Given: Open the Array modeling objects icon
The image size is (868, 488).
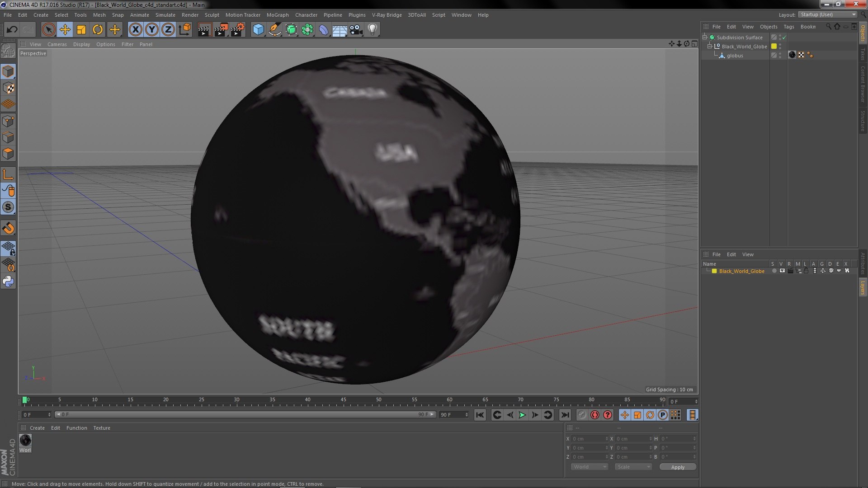Looking at the screenshot, I should point(307,30).
